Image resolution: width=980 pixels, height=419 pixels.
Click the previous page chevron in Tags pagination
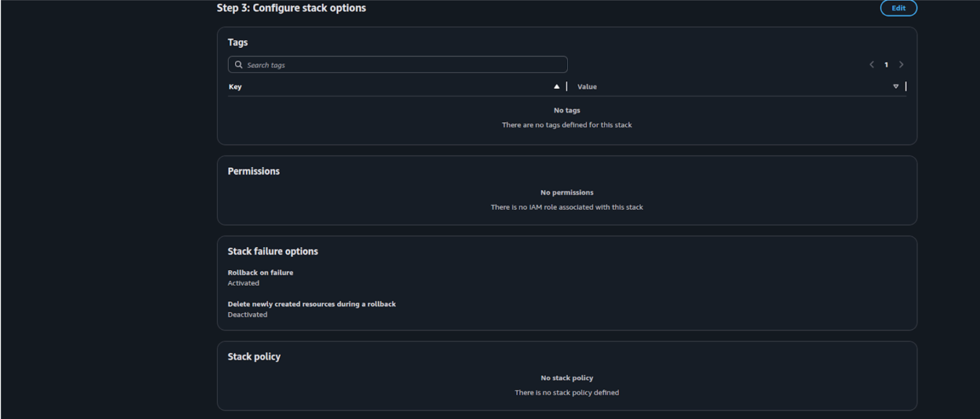coord(871,64)
